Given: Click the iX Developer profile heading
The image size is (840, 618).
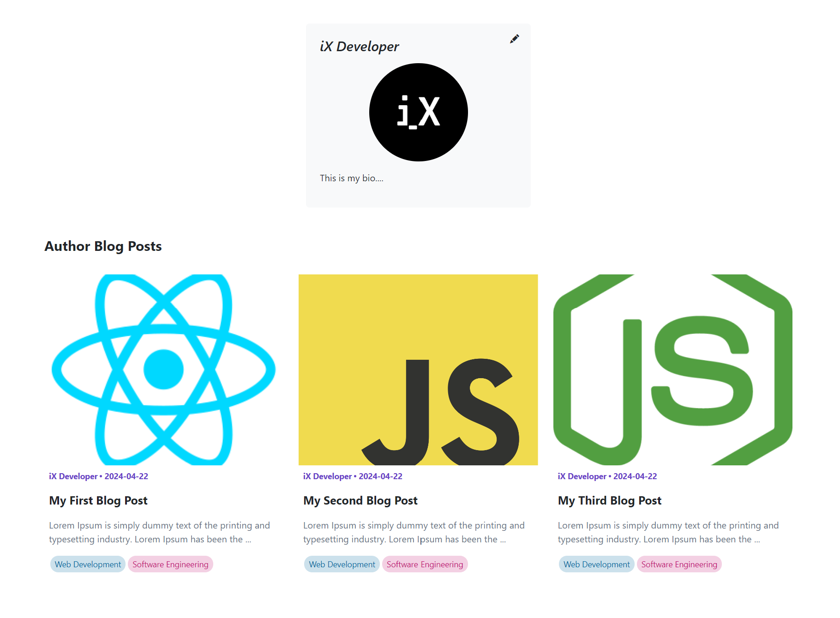Looking at the screenshot, I should [x=359, y=47].
